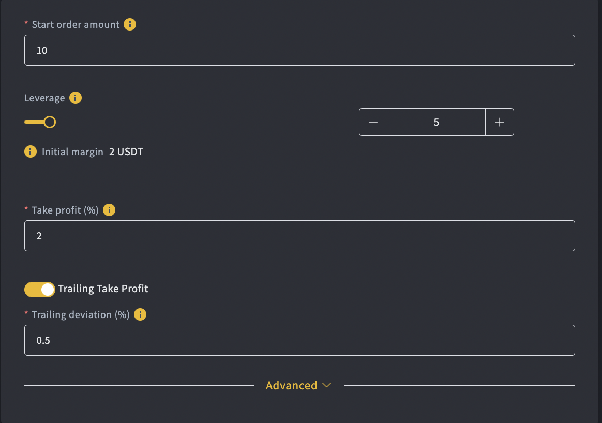602x423 pixels.
Task: Click the Start order amount label
Action: point(76,25)
